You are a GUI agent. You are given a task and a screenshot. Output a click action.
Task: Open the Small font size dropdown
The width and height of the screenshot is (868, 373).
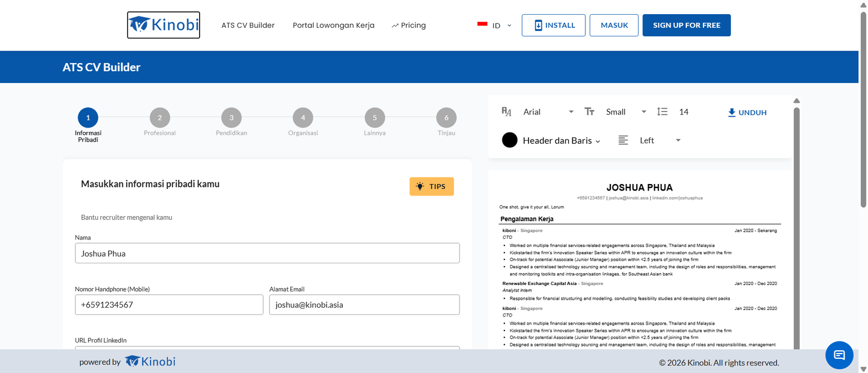coord(626,112)
